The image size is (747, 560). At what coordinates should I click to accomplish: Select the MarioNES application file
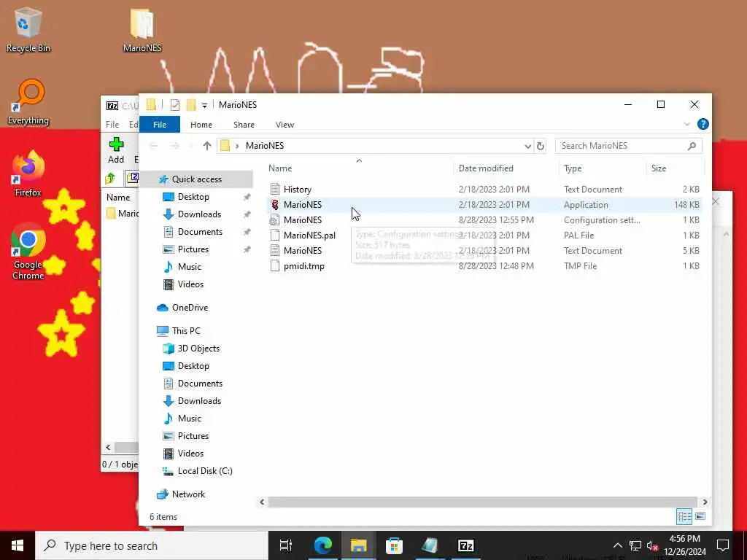[x=484, y=205]
